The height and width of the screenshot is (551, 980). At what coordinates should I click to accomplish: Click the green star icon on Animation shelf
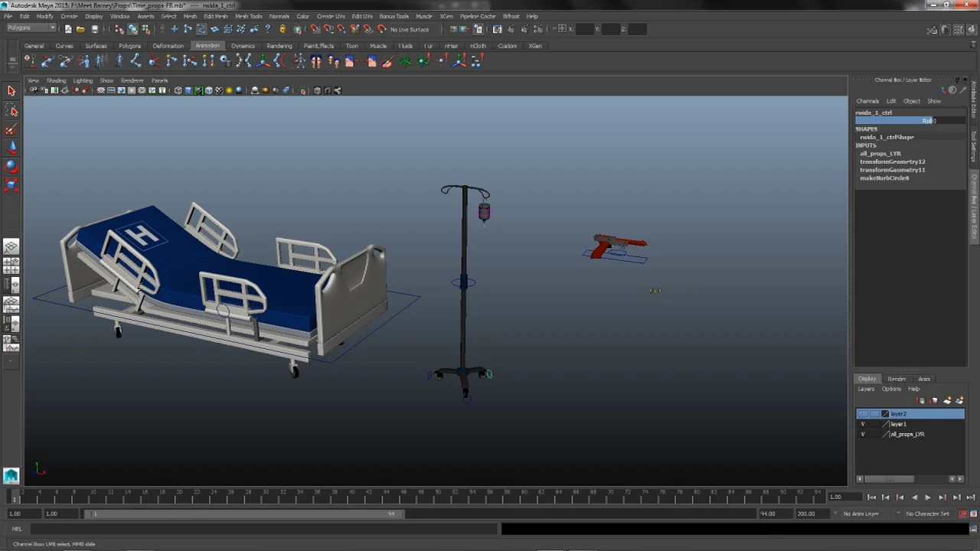(405, 61)
